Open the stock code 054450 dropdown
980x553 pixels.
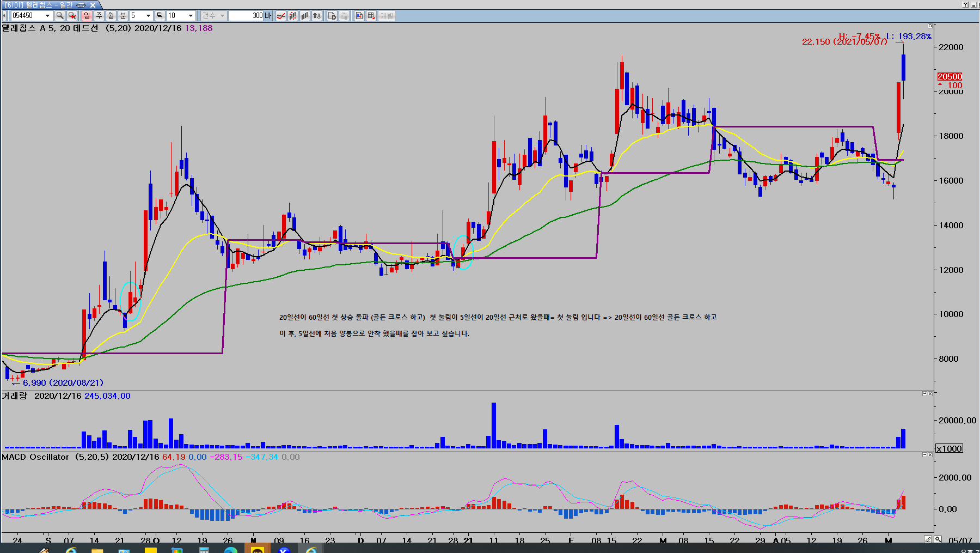pos(48,16)
